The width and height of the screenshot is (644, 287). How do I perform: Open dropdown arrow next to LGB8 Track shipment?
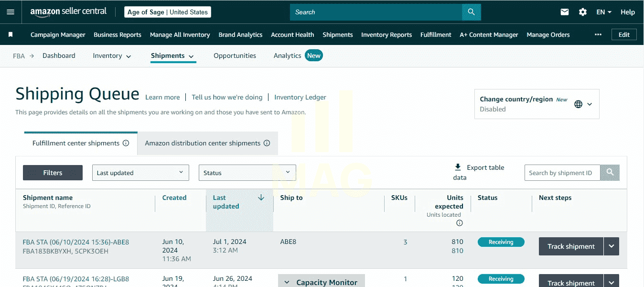(612, 281)
